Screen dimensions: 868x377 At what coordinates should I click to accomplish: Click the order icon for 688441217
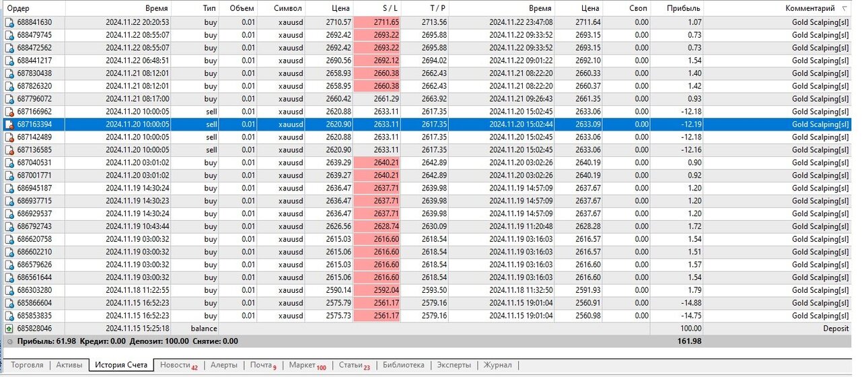coord(9,61)
